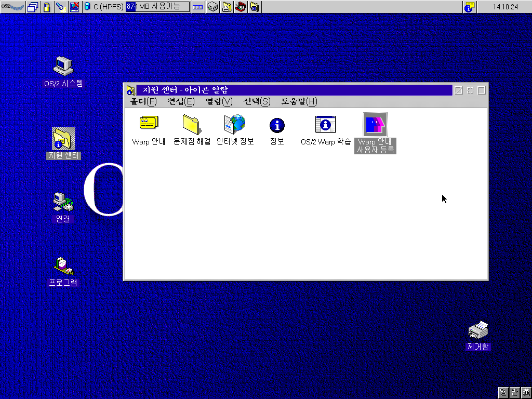Click the OS/2 Warp button in WarpCenter
Image resolution: width=532 pixels, height=399 pixels.
pyautogui.click(x=12, y=7)
